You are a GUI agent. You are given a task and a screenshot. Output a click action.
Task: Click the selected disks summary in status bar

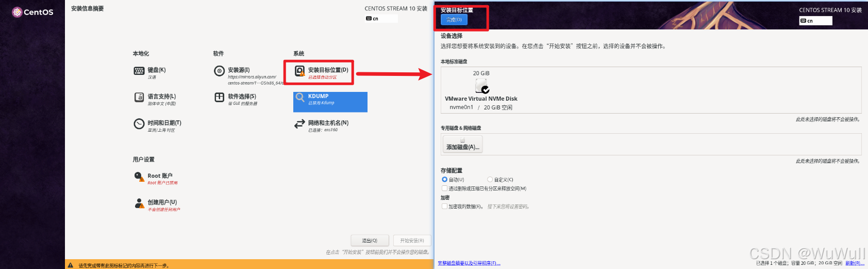(799, 263)
